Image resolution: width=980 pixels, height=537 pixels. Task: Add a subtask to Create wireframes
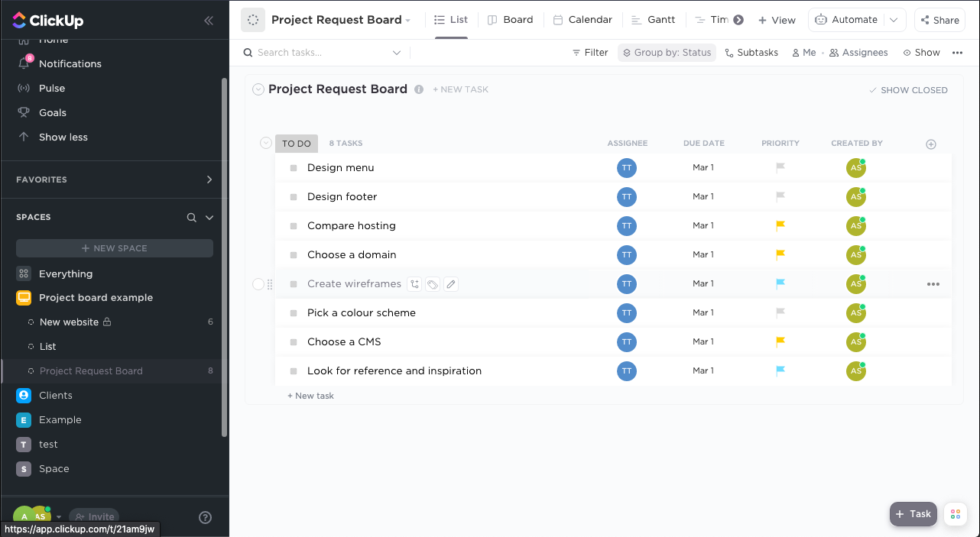click(414, 283)
